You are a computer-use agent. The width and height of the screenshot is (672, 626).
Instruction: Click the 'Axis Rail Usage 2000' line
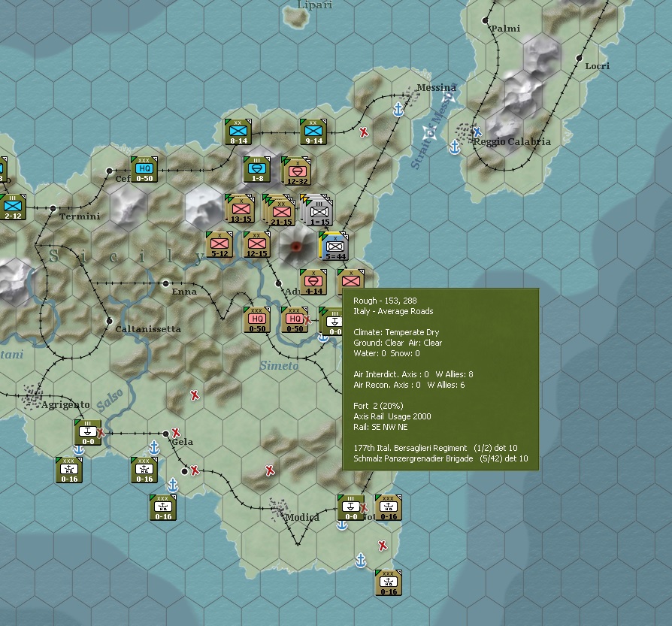[x=392, y=416]
